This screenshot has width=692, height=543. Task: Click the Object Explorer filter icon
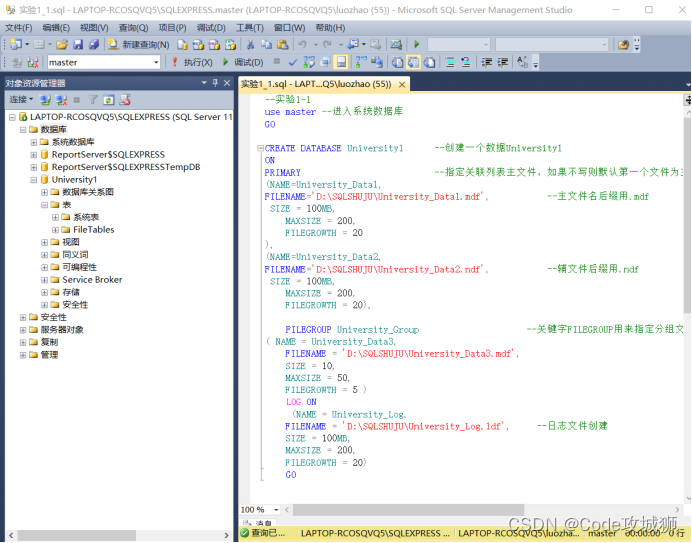coord(92,100)
